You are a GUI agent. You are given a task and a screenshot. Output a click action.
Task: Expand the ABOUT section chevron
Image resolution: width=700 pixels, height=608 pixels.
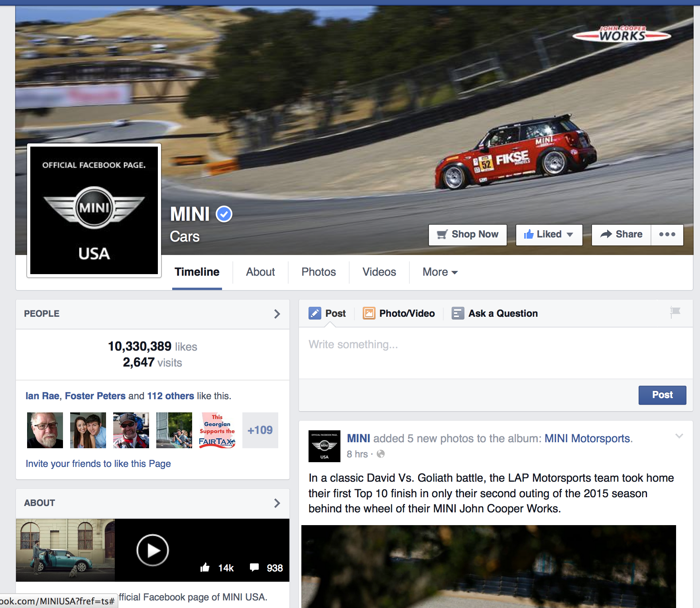(x=277, y=503)
